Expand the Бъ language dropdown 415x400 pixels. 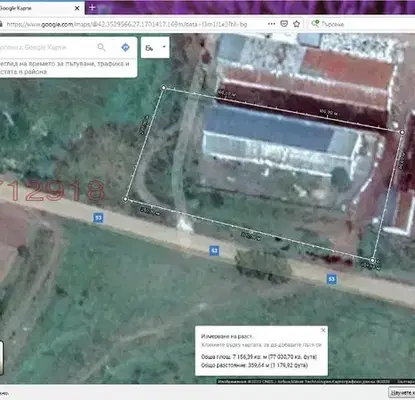[155, 47]
